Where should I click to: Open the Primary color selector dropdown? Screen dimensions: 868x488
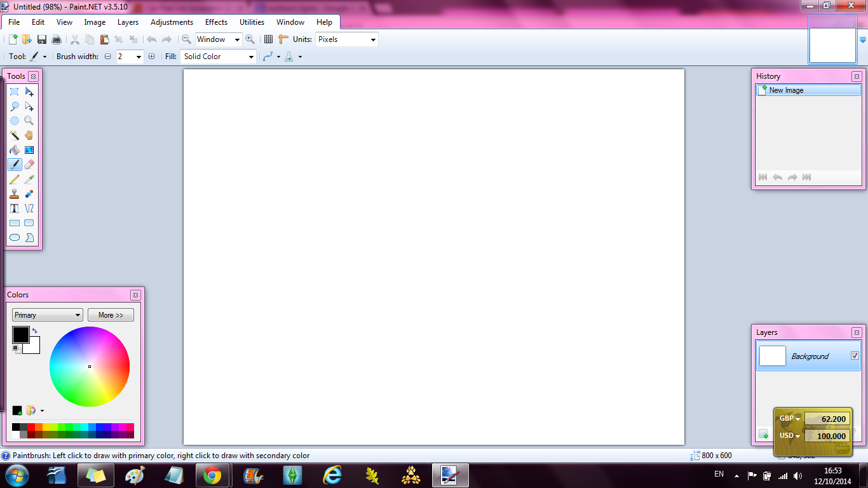click(48, 315)
